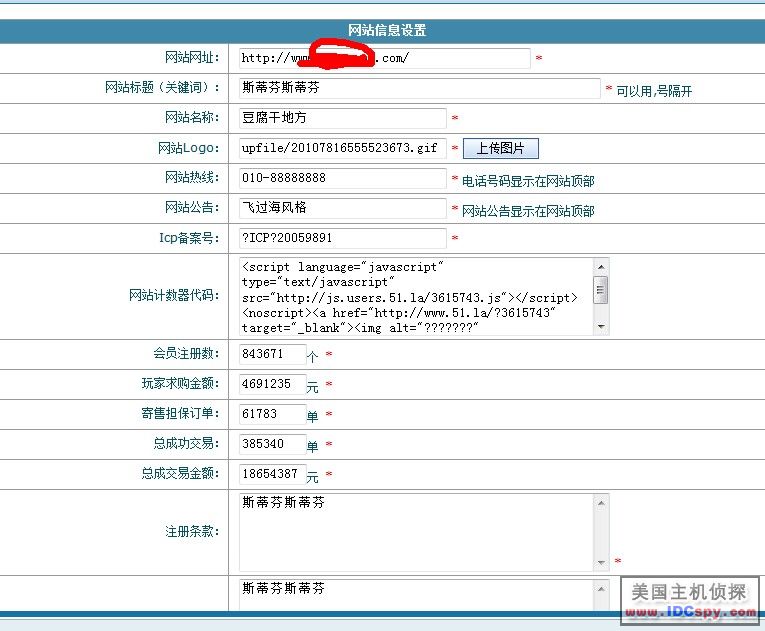The height and width of the screenshot is (631, 765).
Task: Click the 网站网址 URL input field
Action: (384, 58)
